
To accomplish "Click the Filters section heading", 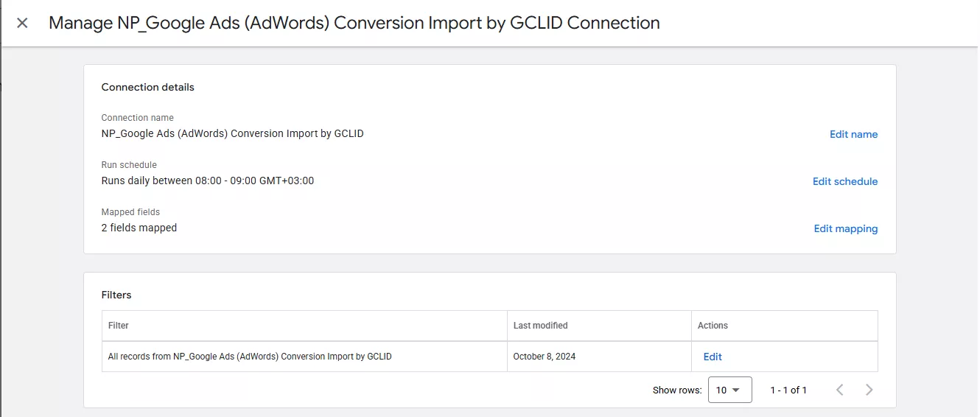I will (x=116, y=295).
